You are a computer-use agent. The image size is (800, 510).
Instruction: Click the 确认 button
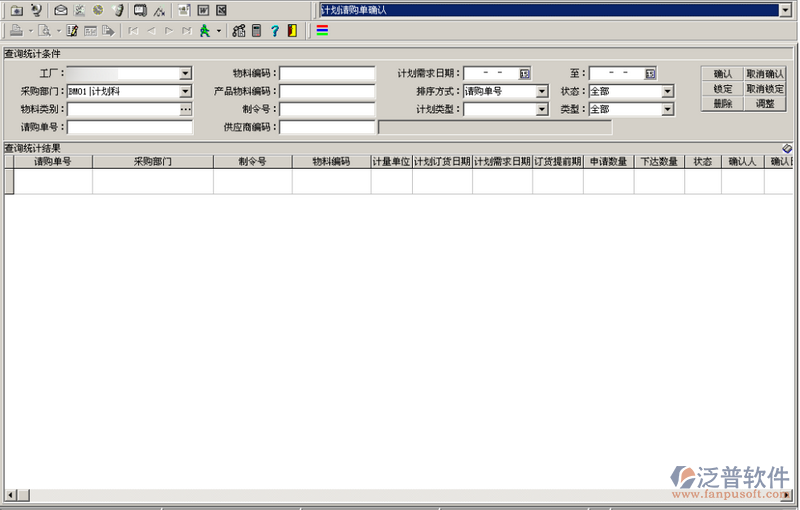722,74
